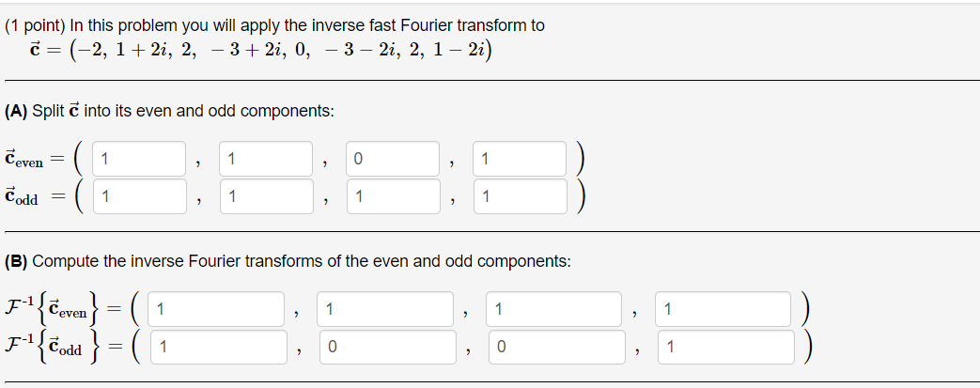Select the first entry box of c_odd
The height and width of the screenshot is (388, 980).
(x=139, y=196)
